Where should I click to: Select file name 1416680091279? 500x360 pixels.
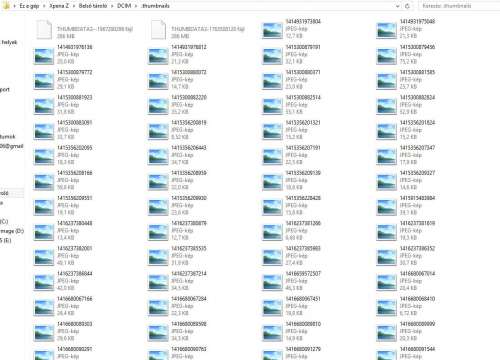tap(303, 349)
